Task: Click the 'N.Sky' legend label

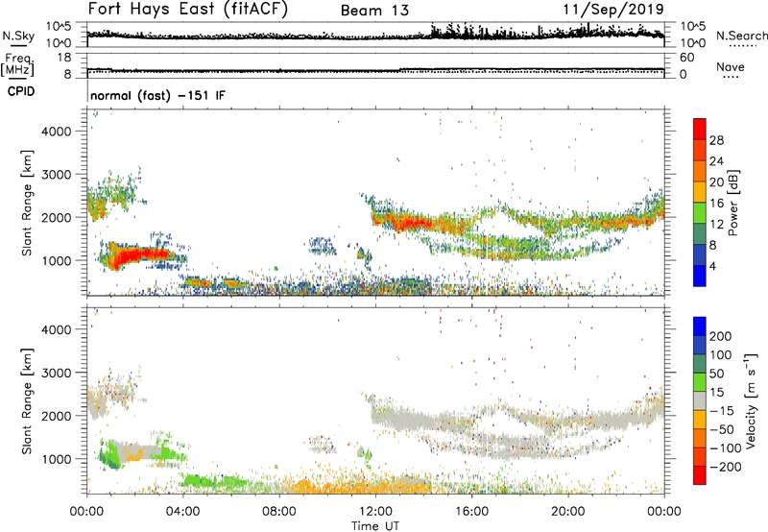Action: pyautogui.click(x=18, y=36)
